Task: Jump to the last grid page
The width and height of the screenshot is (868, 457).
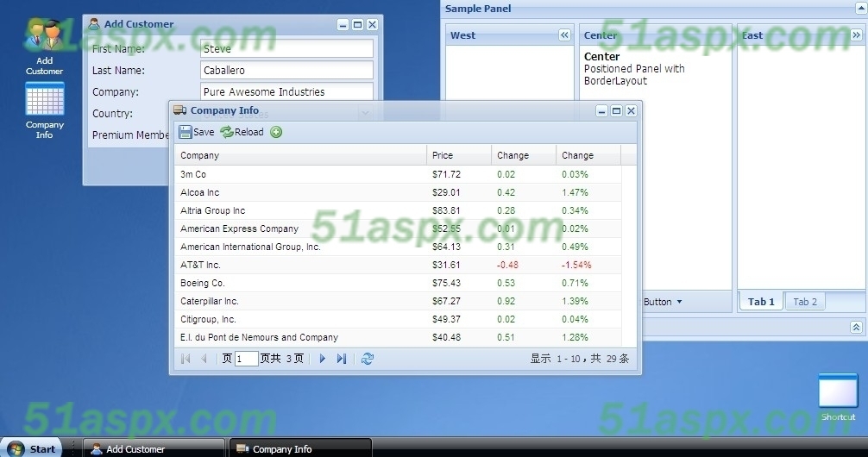Action: point(342,359)
